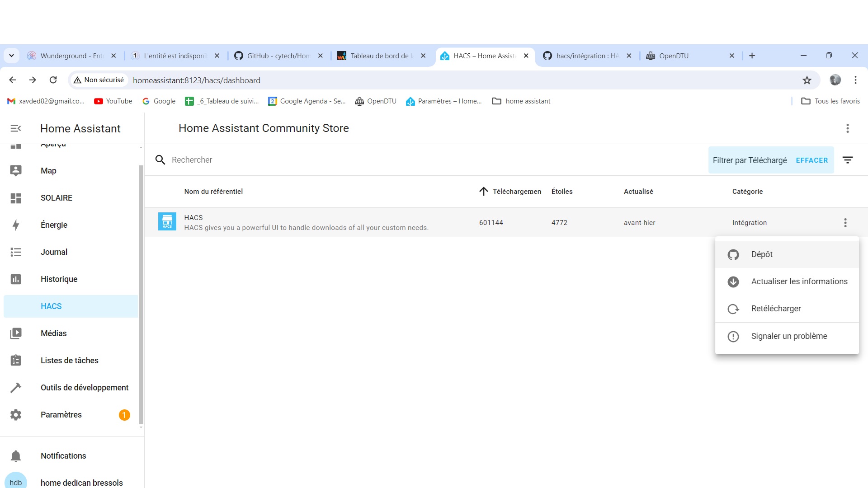Image resolution: width=868 pixels, height=488 pixels.
Task: Select Dépôt from the context menu
Action: click(787, 254)
